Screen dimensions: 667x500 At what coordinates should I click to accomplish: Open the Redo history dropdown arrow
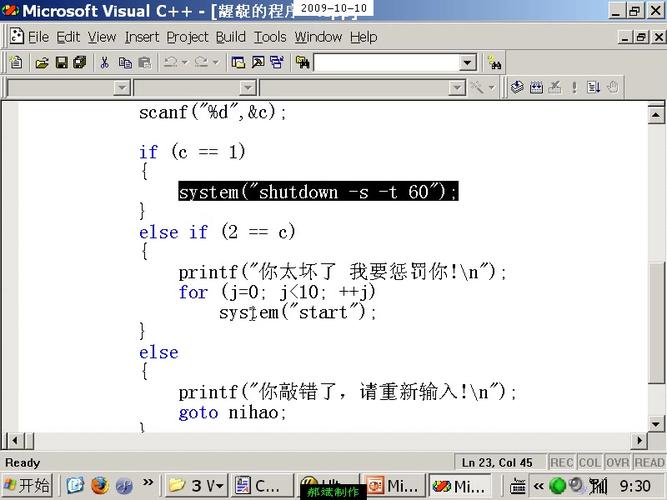[216, 63]
